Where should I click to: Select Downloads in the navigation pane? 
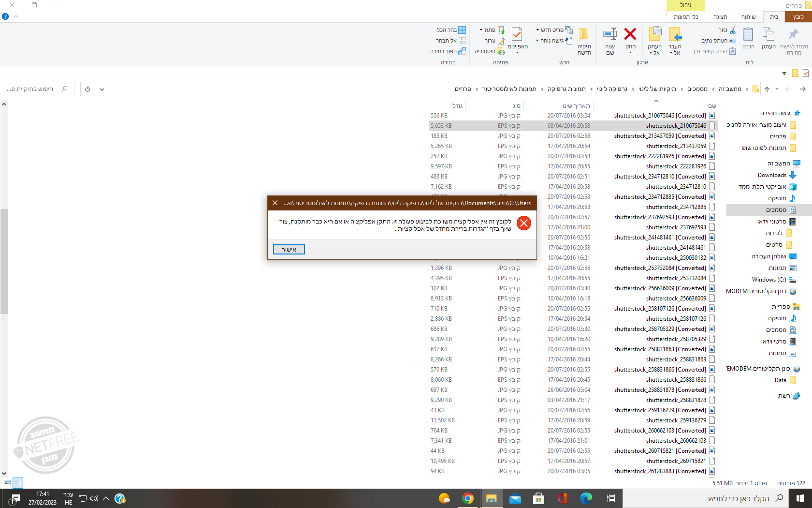pos(772,175)
